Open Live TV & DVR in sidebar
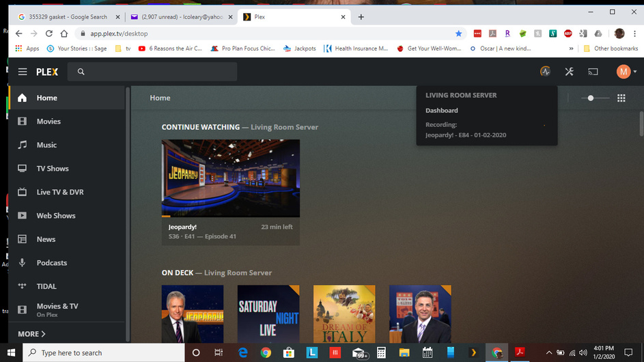This screenshot has height=362, width=644. pyautogui.click(x=67, y=192)
